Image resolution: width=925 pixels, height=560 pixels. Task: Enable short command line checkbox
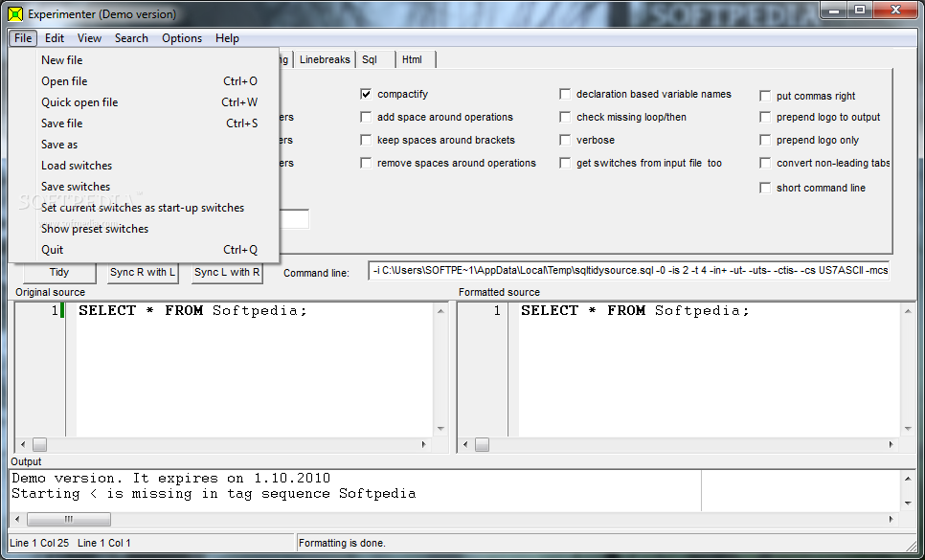click(765, 188)
